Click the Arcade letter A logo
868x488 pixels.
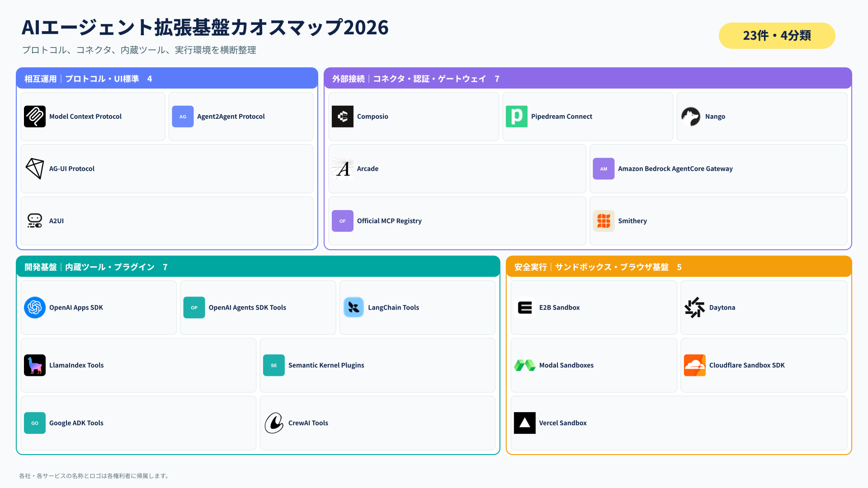343,169
